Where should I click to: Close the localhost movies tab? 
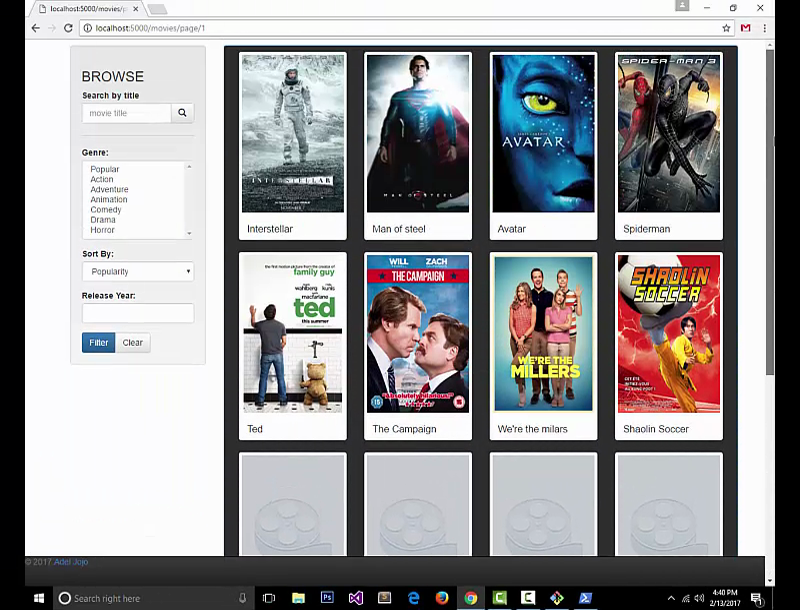click(136, 9)
